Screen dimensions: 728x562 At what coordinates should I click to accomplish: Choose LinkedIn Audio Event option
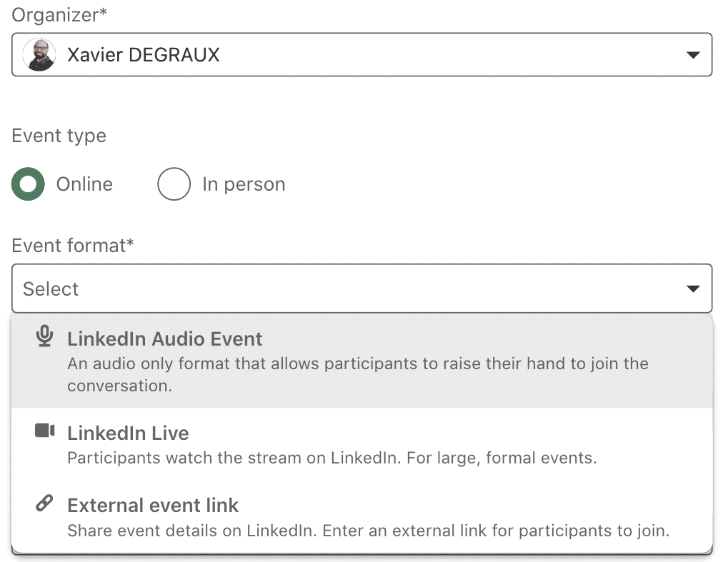tap(164, 339)
